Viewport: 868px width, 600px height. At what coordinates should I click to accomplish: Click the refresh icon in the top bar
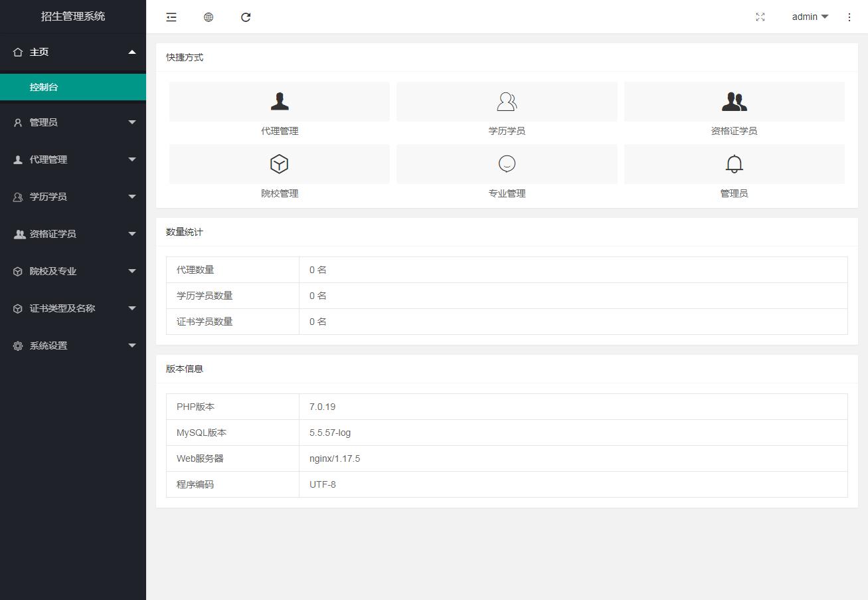coord(246,17)
